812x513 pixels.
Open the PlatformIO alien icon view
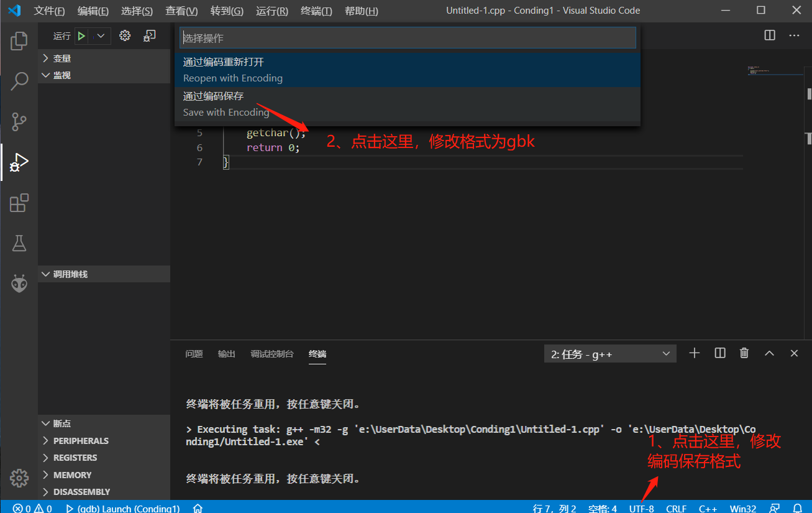pos(19,284)
